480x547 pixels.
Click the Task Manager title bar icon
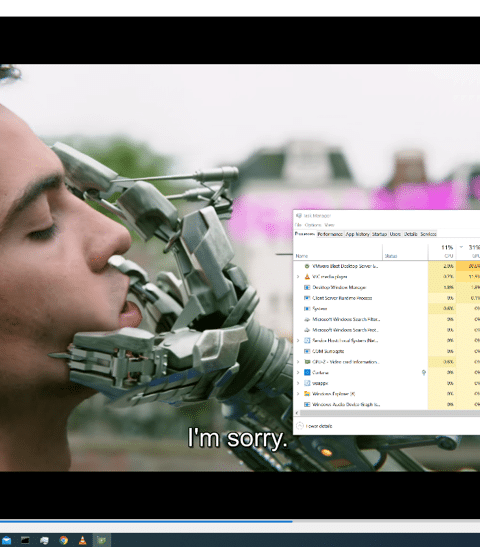299,216
